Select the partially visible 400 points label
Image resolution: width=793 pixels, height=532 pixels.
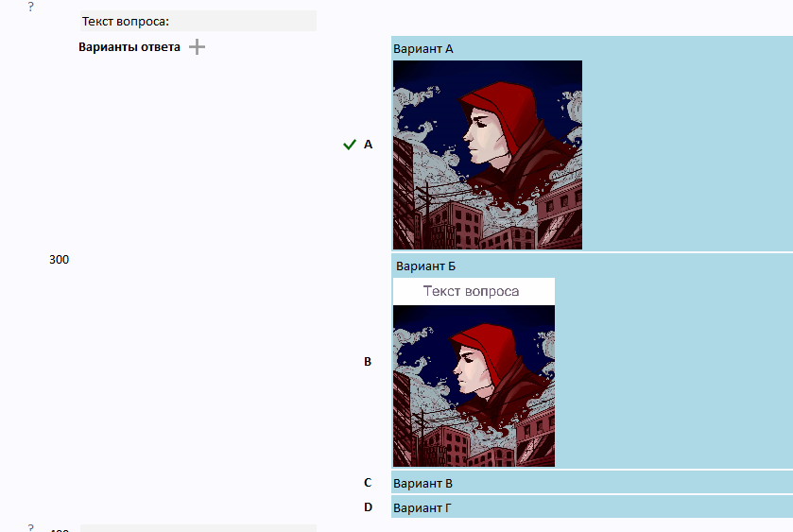[60, 529]
